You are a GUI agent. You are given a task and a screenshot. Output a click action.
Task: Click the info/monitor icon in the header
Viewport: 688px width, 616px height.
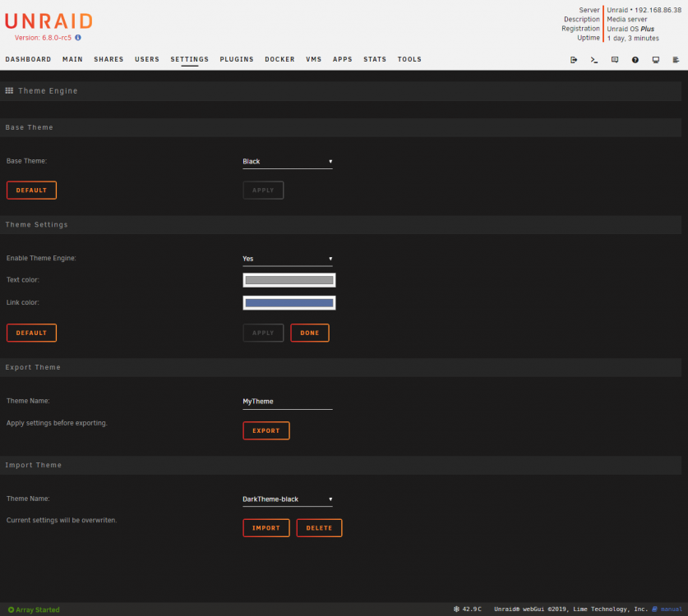tap(655, 60)
